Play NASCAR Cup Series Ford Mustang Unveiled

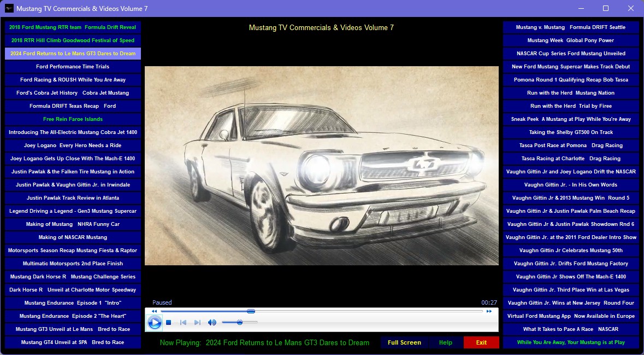tap(571, 54)
